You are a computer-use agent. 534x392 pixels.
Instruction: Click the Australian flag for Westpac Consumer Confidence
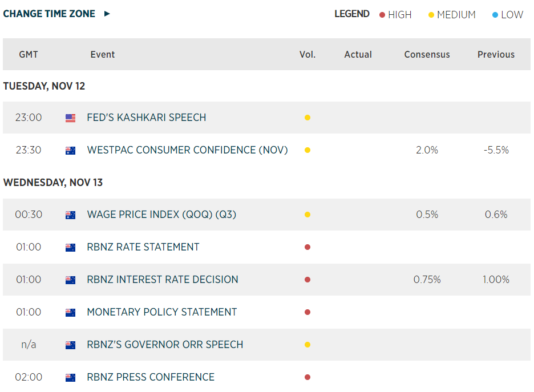(70, 151)
